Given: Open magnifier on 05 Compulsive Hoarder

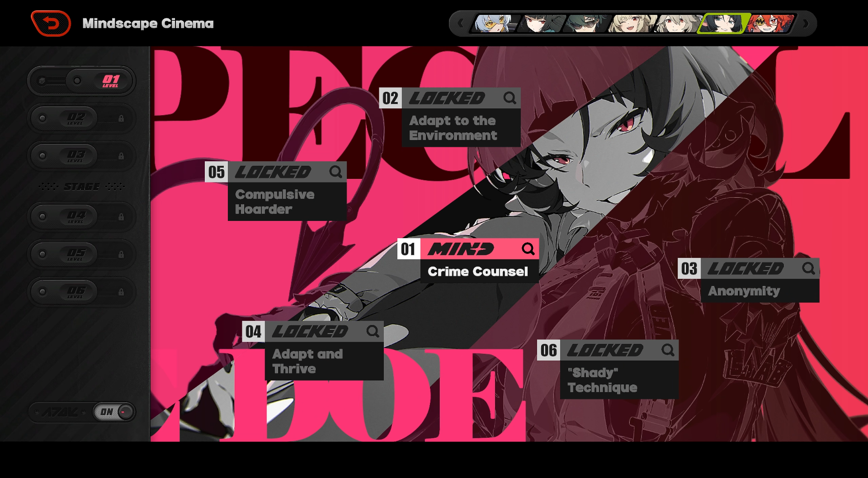Looking at the screenshot, I should click(x=336, y=172).
